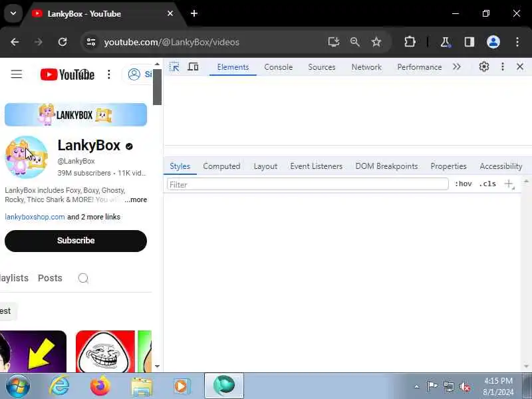Switch to DevTools Console tab

point(278,67)
